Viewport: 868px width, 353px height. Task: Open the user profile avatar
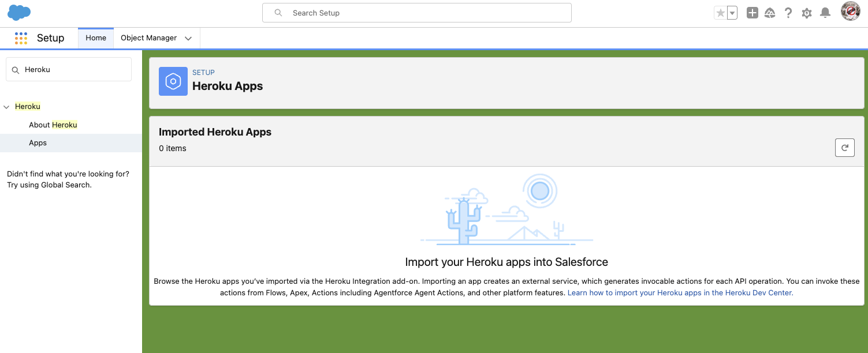click(x=851, y=11)
